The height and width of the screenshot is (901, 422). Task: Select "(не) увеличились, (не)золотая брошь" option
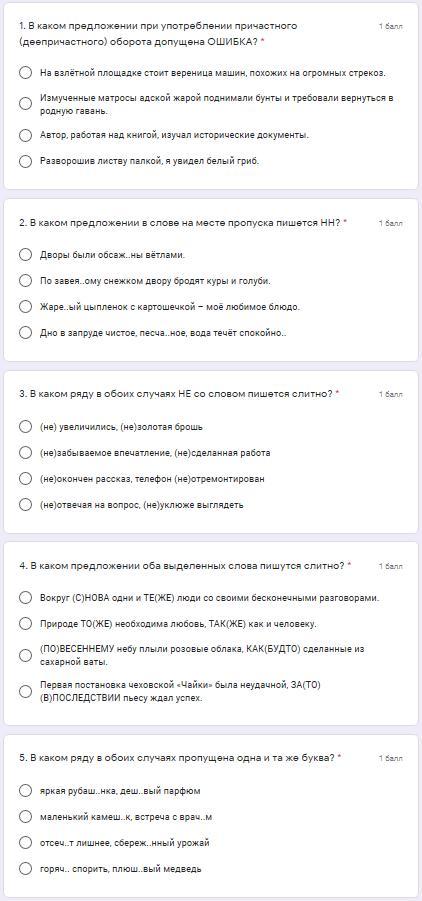(25, 426)
